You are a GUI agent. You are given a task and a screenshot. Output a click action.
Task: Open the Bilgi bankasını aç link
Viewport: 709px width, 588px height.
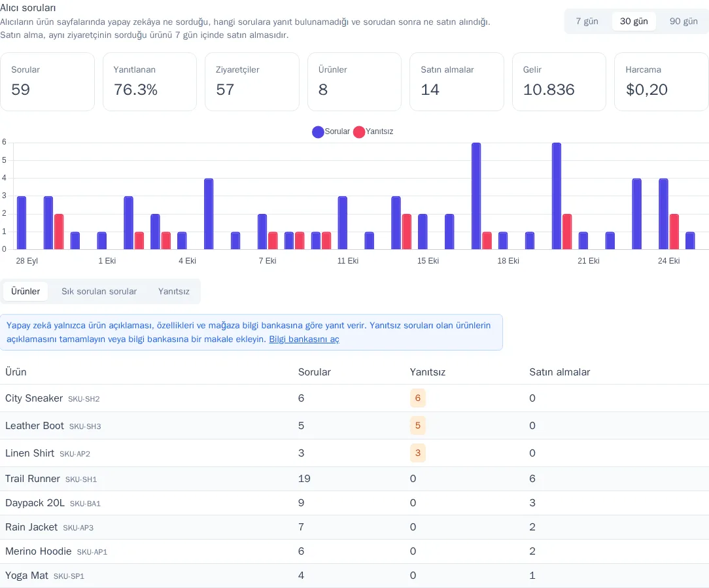[304, 339]
